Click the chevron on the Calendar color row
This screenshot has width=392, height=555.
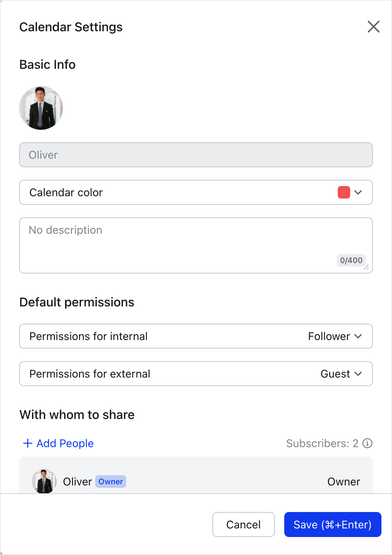[x=359, y=192]
